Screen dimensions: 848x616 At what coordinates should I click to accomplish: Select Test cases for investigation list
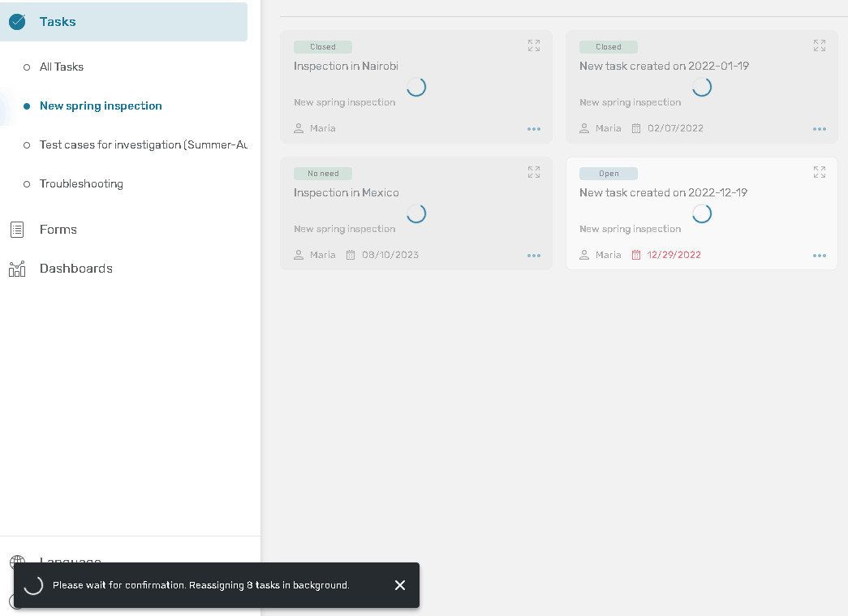[x=143, y=145]
